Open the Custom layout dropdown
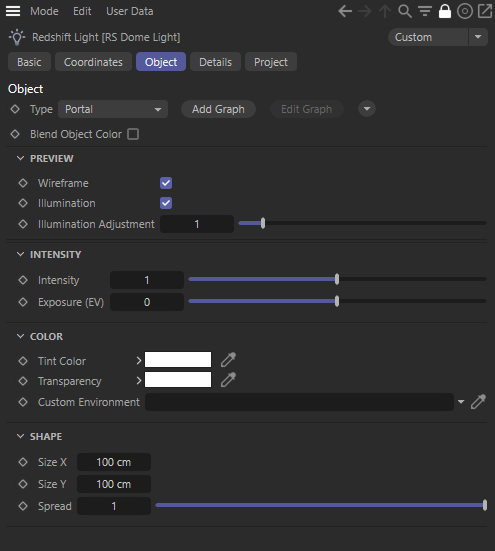The image size is (495, 551). pyautogui.click(x=438, y=37)
